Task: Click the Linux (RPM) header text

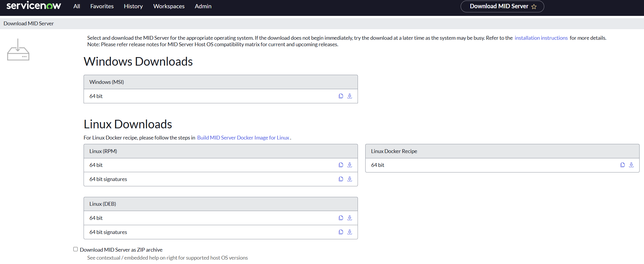Action: pyautogui.click(x=103, y=151)
